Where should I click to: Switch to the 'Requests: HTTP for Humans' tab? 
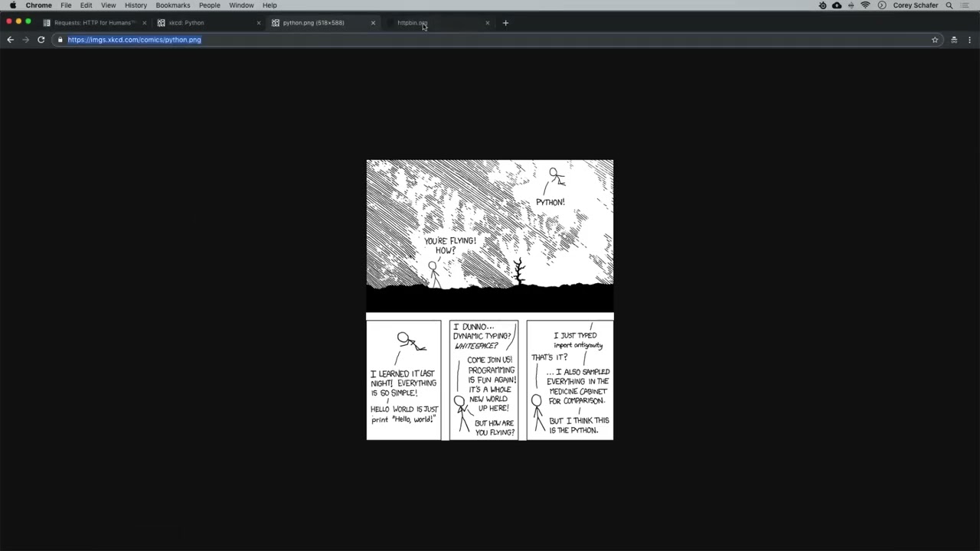tap(93, 23)
